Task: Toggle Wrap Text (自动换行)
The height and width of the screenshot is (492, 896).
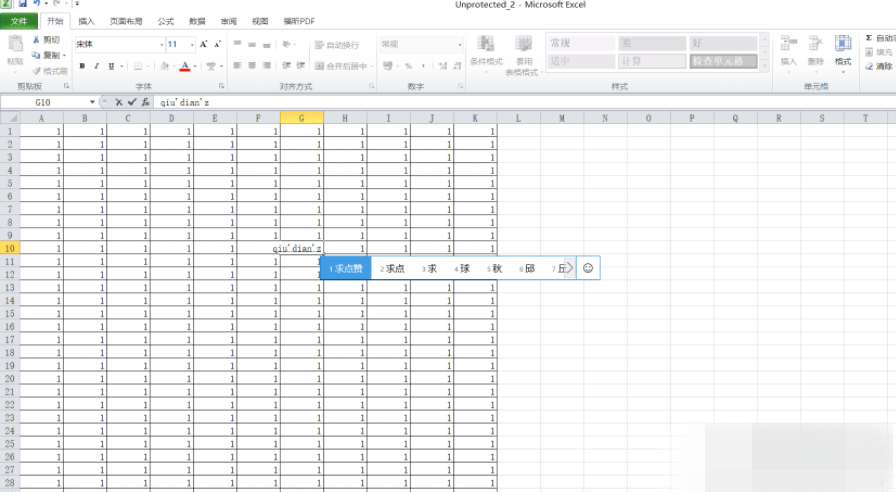Action: coord(337,45)
